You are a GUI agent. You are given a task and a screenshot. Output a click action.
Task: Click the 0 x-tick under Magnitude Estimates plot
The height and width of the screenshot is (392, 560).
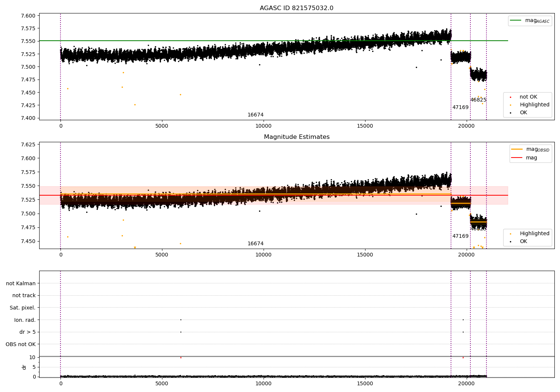click(60, 255)
